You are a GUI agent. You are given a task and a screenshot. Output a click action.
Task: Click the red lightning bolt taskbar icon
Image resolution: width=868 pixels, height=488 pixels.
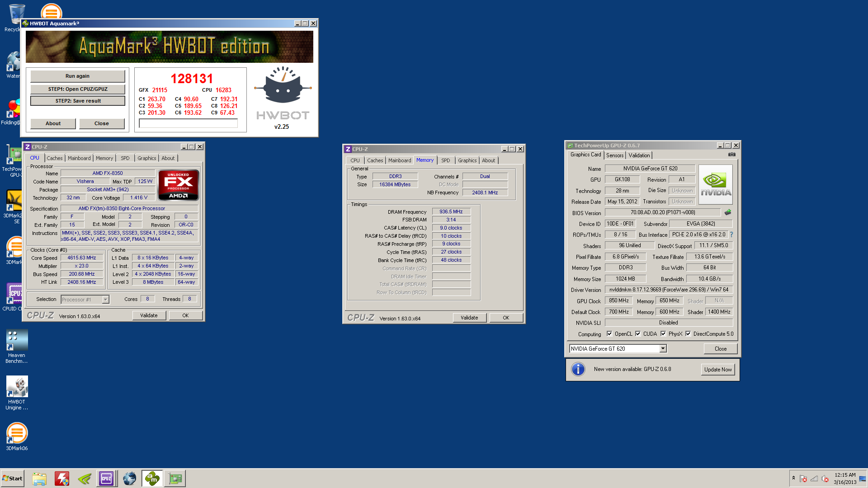pyautogui.click(x=62, y=479)
